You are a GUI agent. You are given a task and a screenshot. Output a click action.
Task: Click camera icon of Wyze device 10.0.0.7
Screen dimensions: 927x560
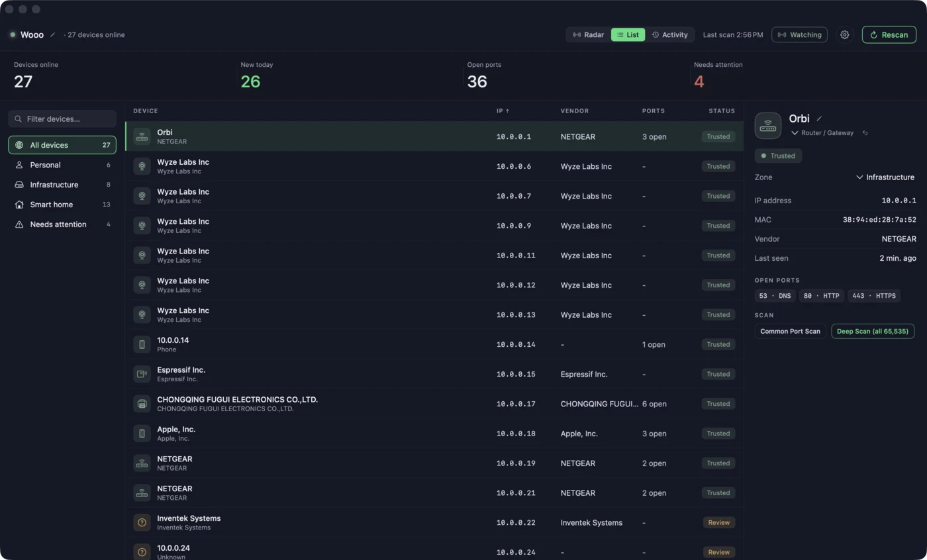142,196
